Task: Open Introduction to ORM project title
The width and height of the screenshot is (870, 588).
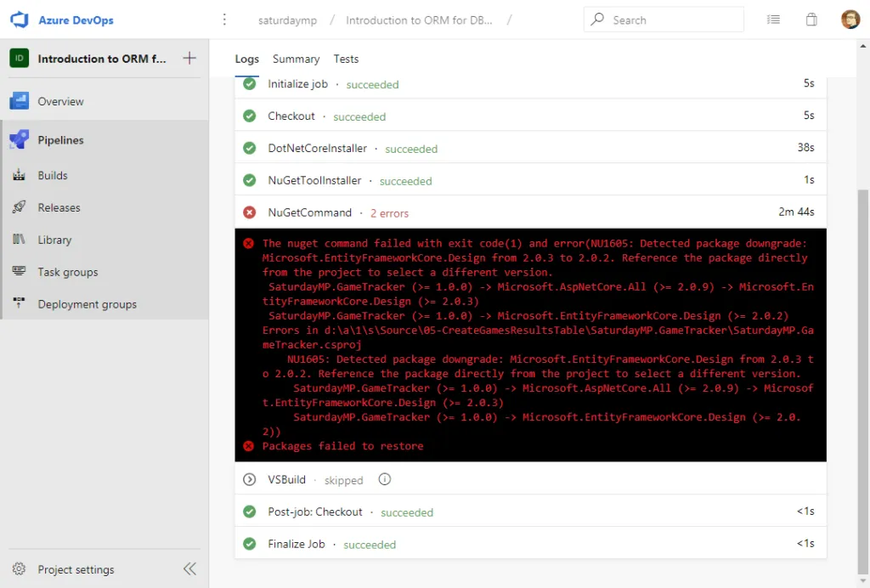Action: [x=102, y=59]
